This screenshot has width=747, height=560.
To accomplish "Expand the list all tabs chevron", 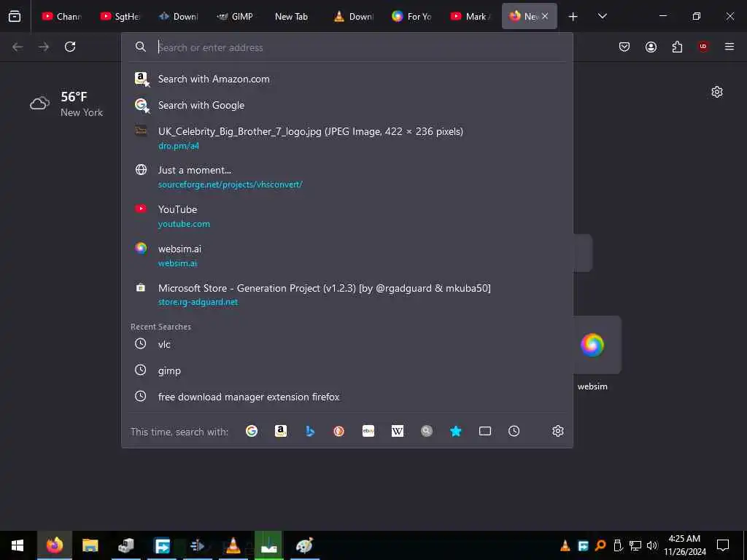I will pos(603,16).
